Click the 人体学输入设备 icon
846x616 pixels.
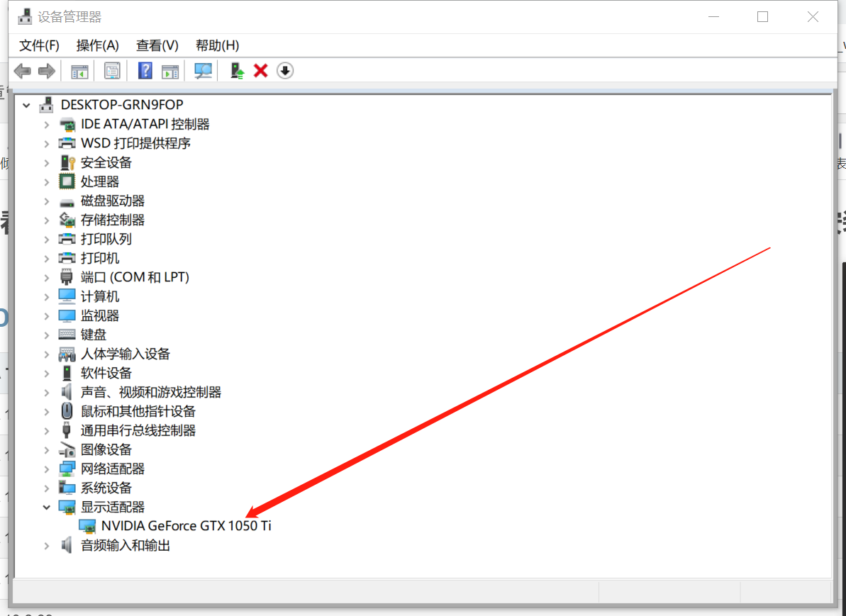[67, 354]
